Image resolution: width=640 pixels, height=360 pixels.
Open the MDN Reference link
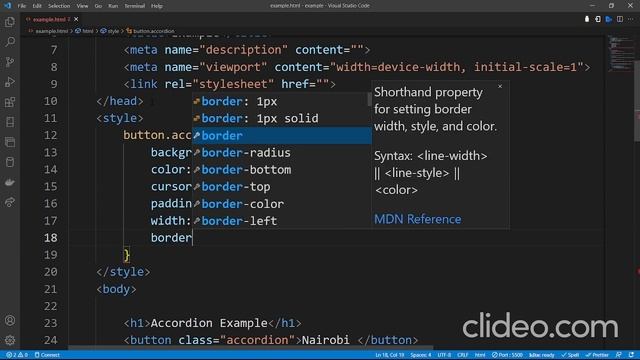418,219
